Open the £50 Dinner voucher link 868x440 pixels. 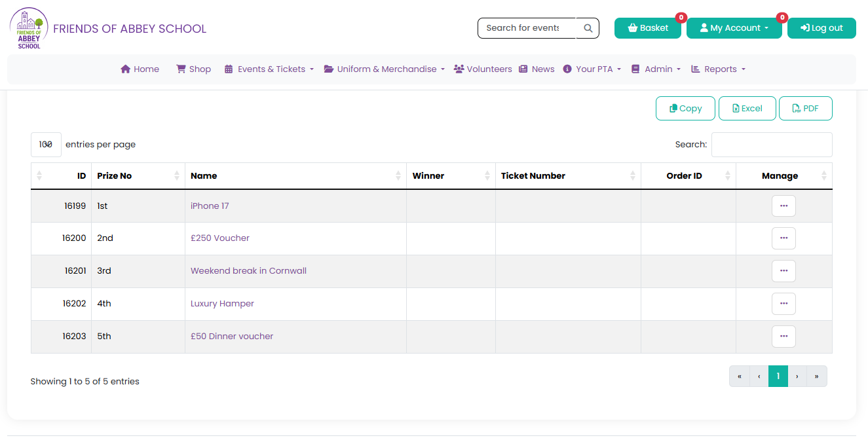pos(232,337)
